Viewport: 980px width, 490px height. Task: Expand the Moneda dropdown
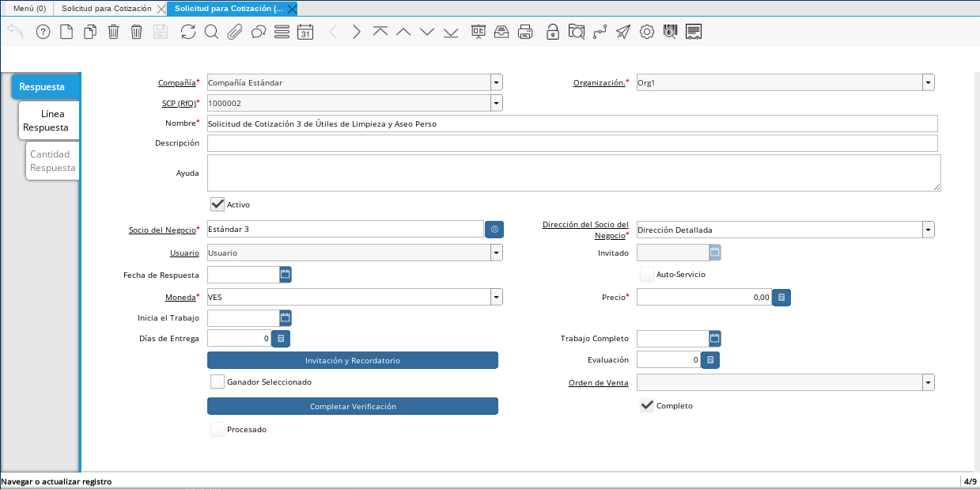point(496,297)
